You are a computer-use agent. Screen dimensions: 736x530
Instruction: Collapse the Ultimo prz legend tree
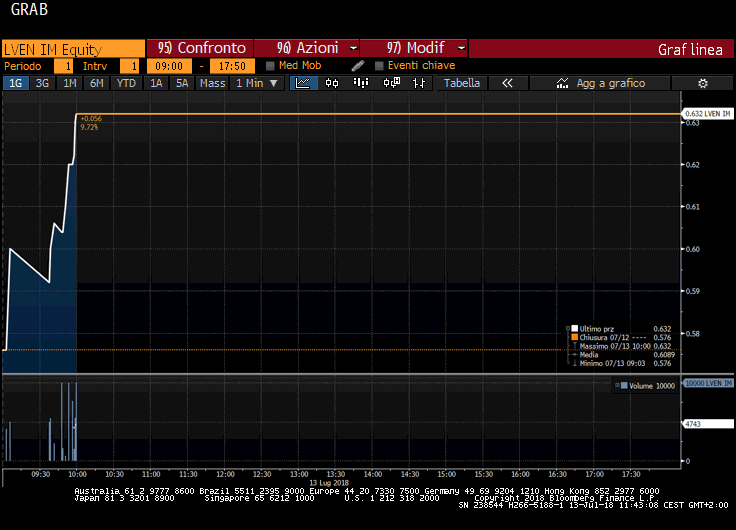click(566, 328)
